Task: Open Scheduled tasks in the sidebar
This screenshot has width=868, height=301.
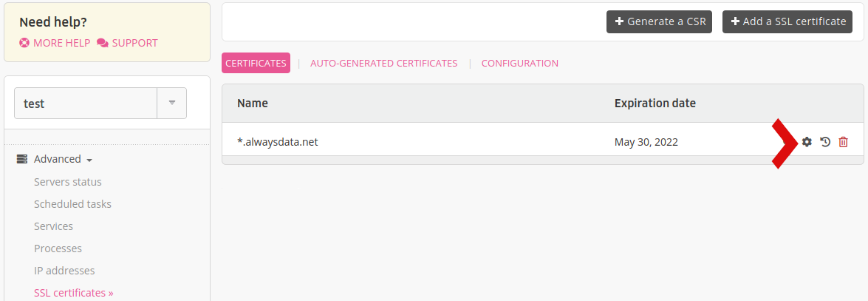Action: coord(72,204)
